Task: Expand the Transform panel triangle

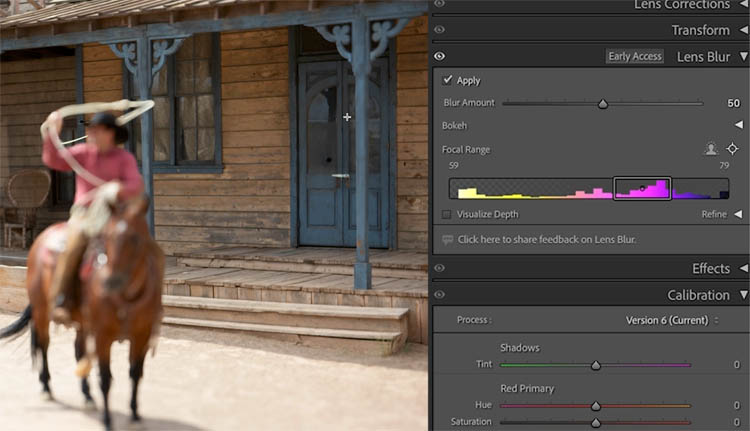Action: 744,30
